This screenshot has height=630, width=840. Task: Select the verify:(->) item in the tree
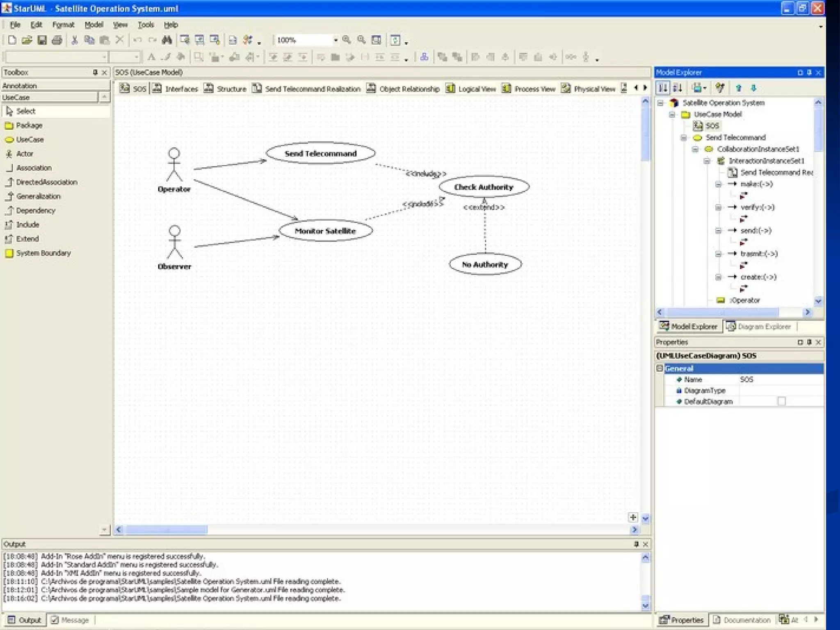pyautogui.click(x=757, y=207)
